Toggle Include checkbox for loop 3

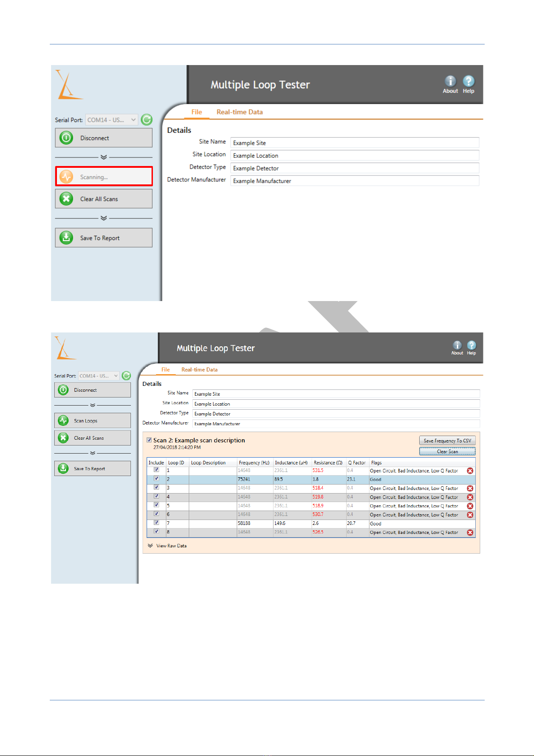(x=156, y=487)
